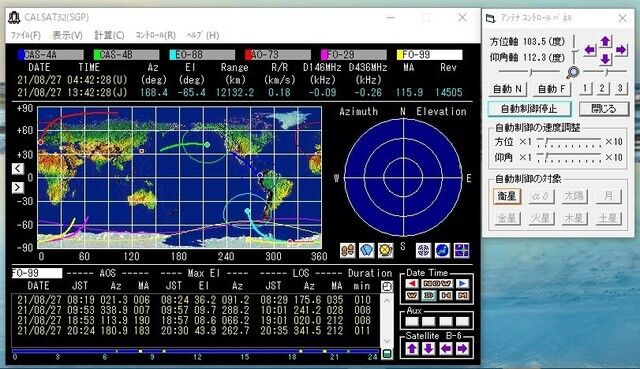640x369 pixels.
Task: Select antenna preset 3
Action: pyautogui.click(x=620, y=88)
